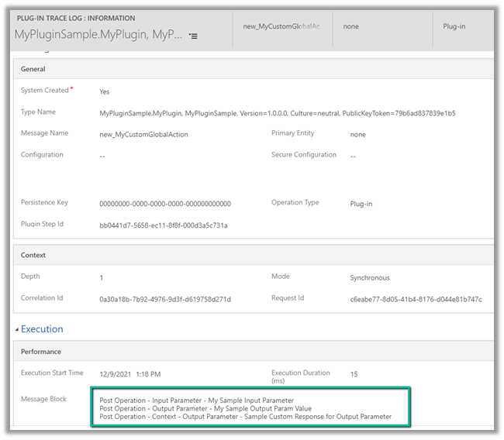Click the System Created value Yes
The height and width of the screenshot is (440, 504).
[x=105, y=91]
